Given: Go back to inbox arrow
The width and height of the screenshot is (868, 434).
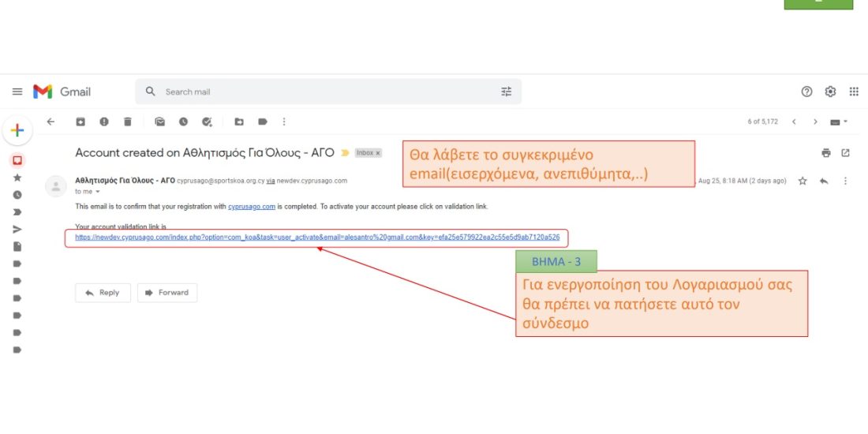Looking at the screenshot, I should click(x=51, y=122).
